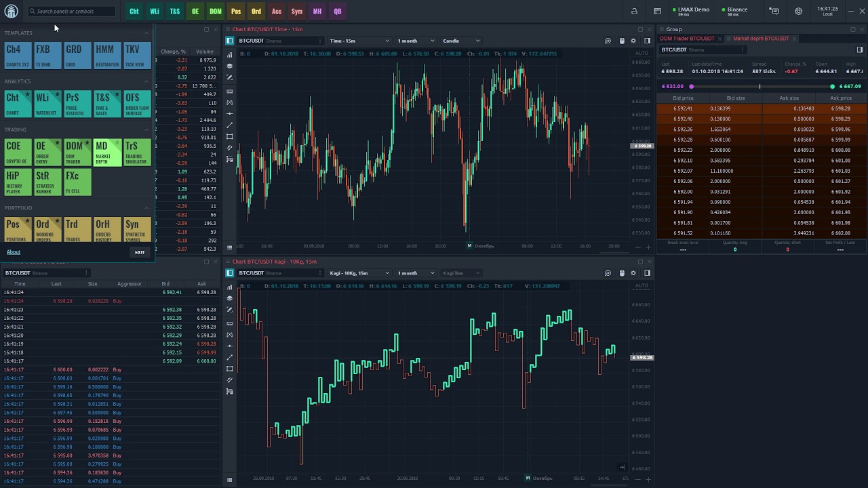Open the 16:41:25 Local clock settings
Viewport: 868px width, 488px height.
pos(827,11)
